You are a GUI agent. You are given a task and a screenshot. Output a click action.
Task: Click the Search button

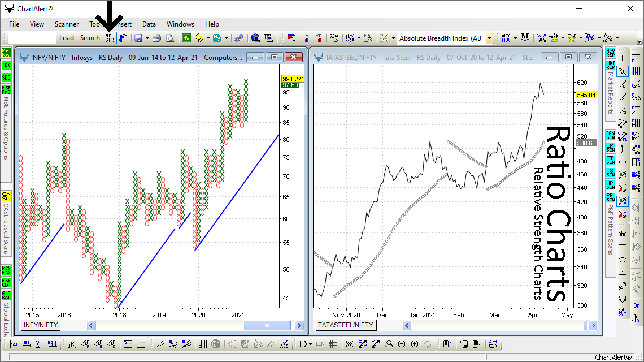pyautogui.click(x=90, y=38)
